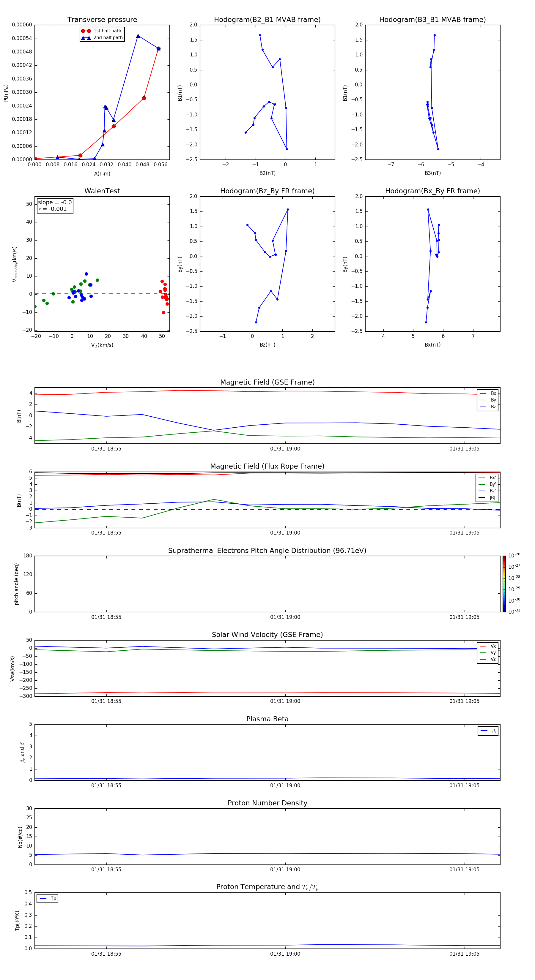Click the '1st half path' legend entry
The height and width of the screenshot is (980, 535).
coord(101,31)
